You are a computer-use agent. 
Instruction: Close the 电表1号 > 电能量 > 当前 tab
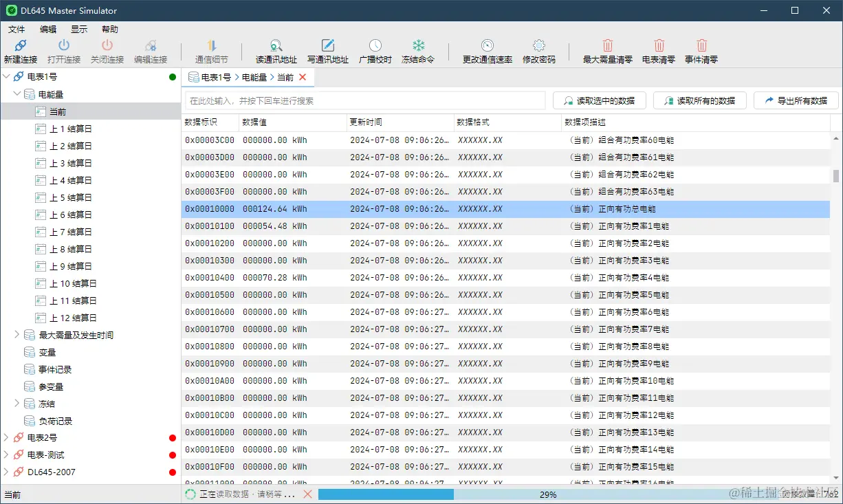[x=303, y=77]
